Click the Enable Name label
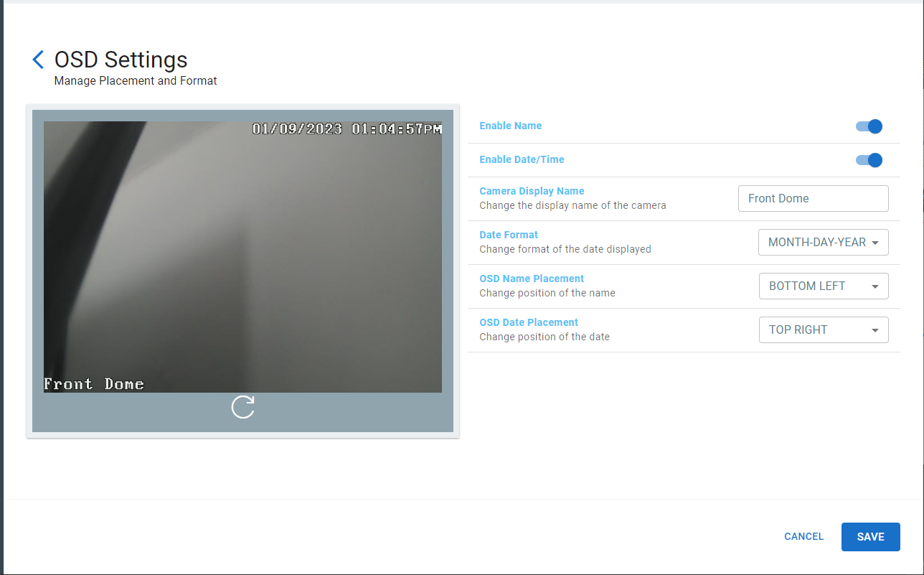924x575 pixels. (510, 126)
